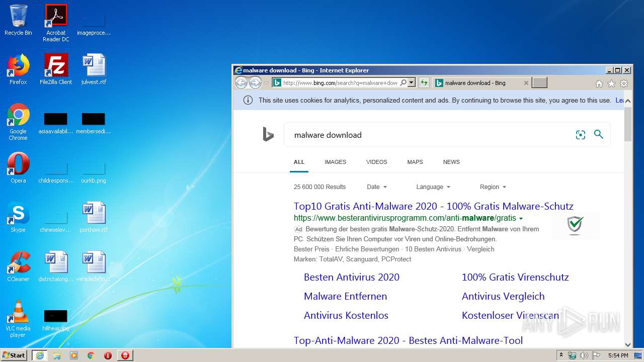Open the 'Antivirus Vergleich' link

[x=503, y=296]
